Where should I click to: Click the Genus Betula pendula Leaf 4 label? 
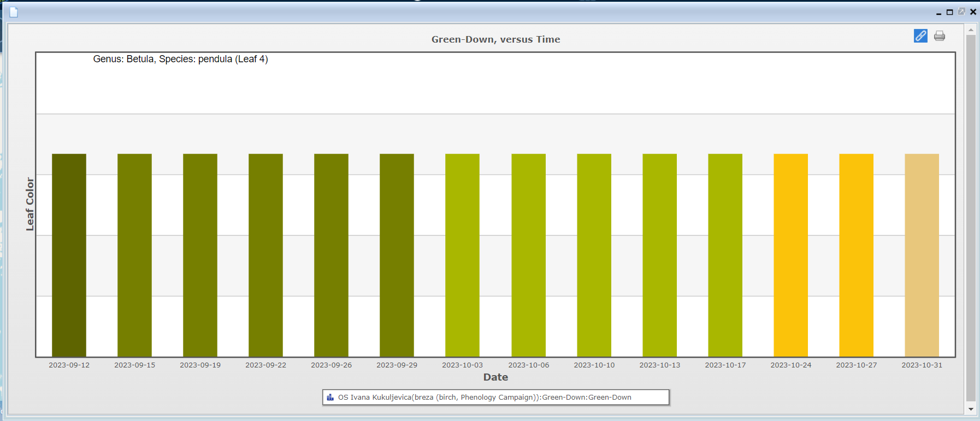[x=180, y=59]
